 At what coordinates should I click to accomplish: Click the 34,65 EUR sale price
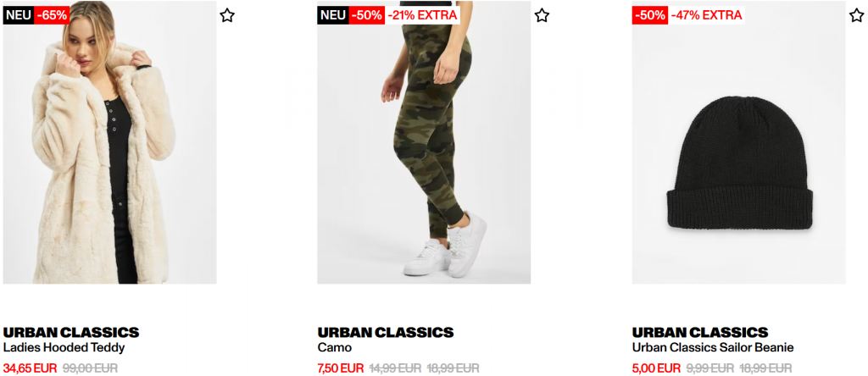30,368
